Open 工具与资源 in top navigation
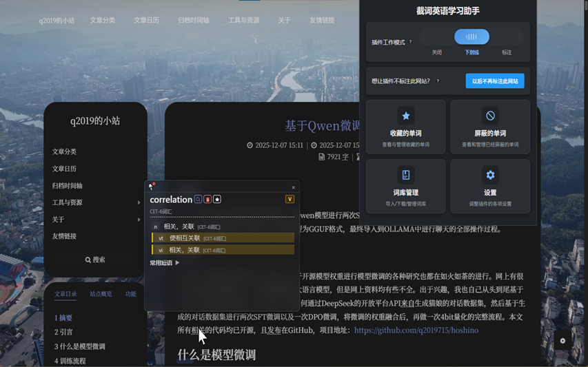Image resolution: width=588 pixels, height=367 pixels. tap(244, 20)
